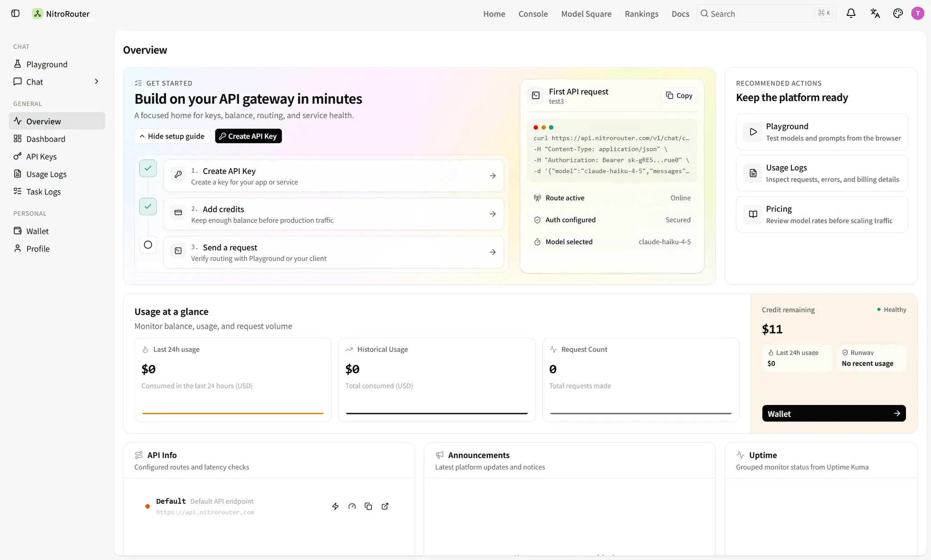Click the Request Count card

click(x=641, y=380)
